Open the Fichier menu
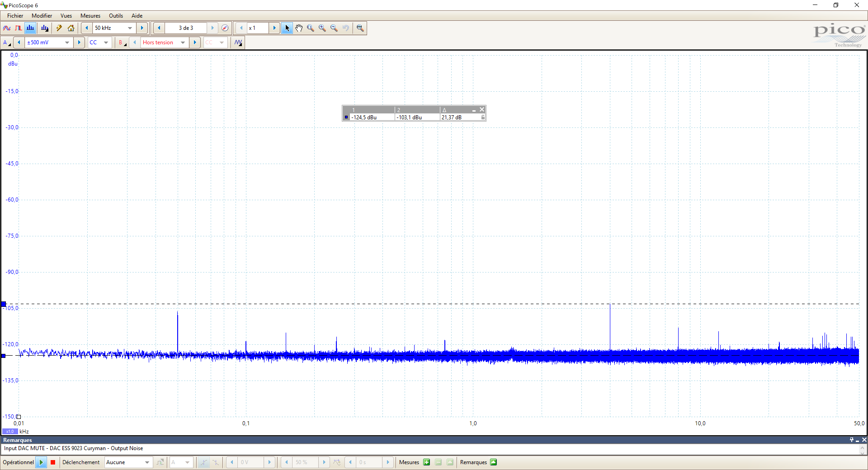 [x=15, y=16]
